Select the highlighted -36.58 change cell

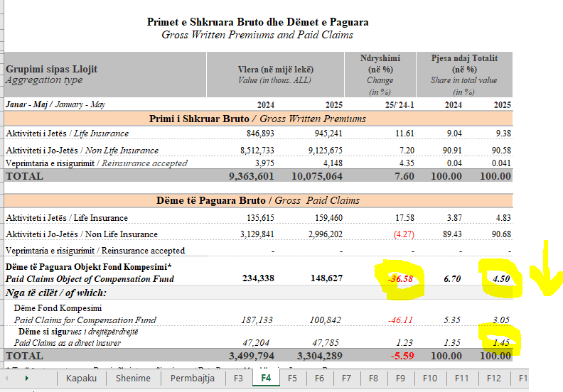tap(400, 278)
